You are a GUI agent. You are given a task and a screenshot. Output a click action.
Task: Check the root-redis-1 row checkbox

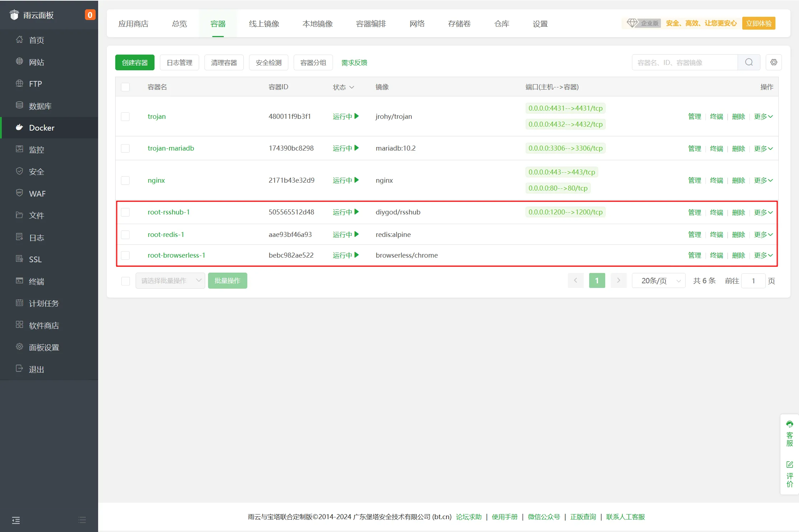pos(125,235)
